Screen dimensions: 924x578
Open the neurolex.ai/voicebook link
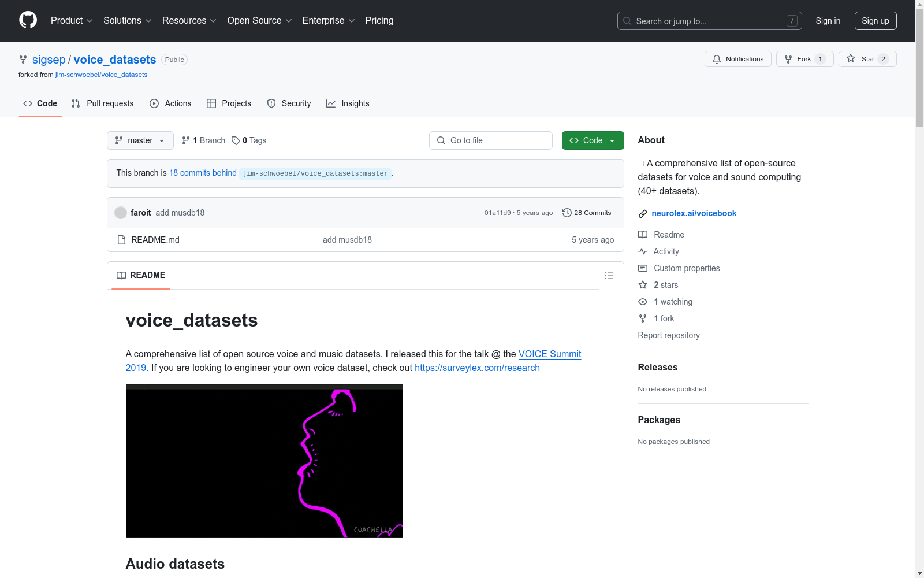coord(694,213)
